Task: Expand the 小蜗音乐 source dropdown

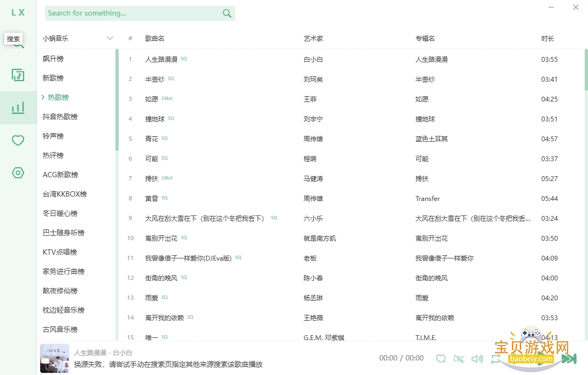Action: coord(110,38)
